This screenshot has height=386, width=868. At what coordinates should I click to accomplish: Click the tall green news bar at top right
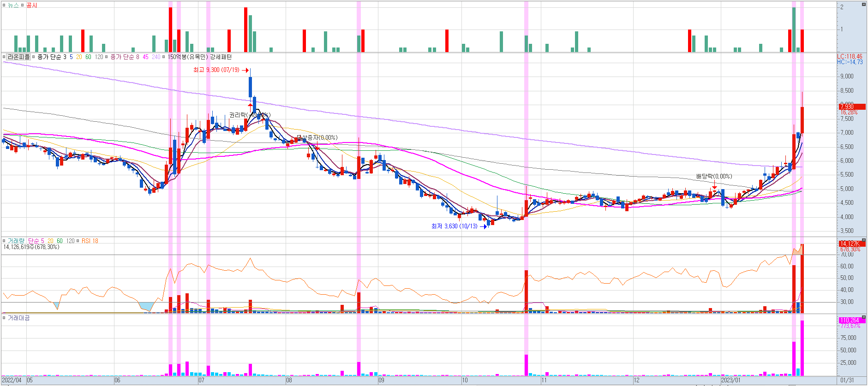click(x=794, y=30)
